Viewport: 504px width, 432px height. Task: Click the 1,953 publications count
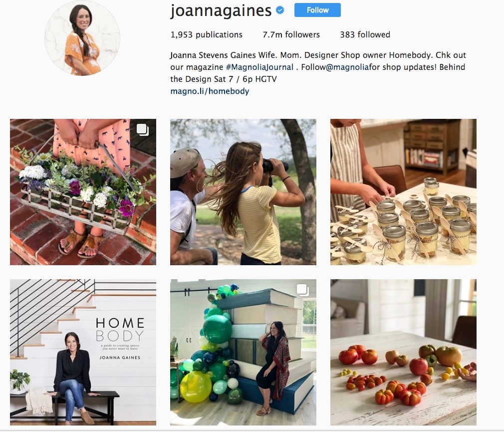(x=207, y=35)
